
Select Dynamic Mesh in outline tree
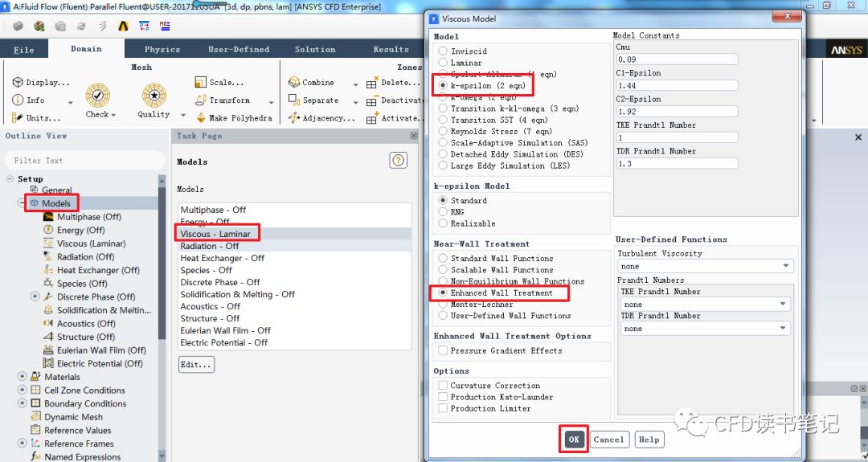coord(74,417)
